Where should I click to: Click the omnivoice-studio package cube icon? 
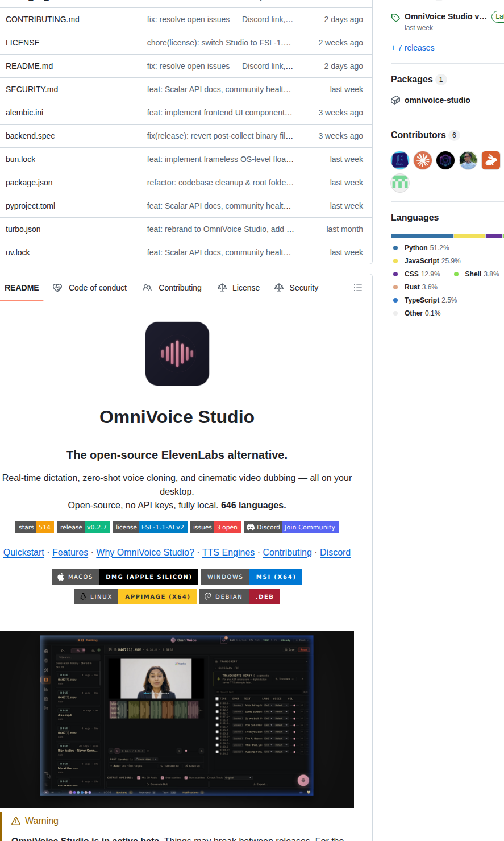pyautogui.click(x=395, y=100)
